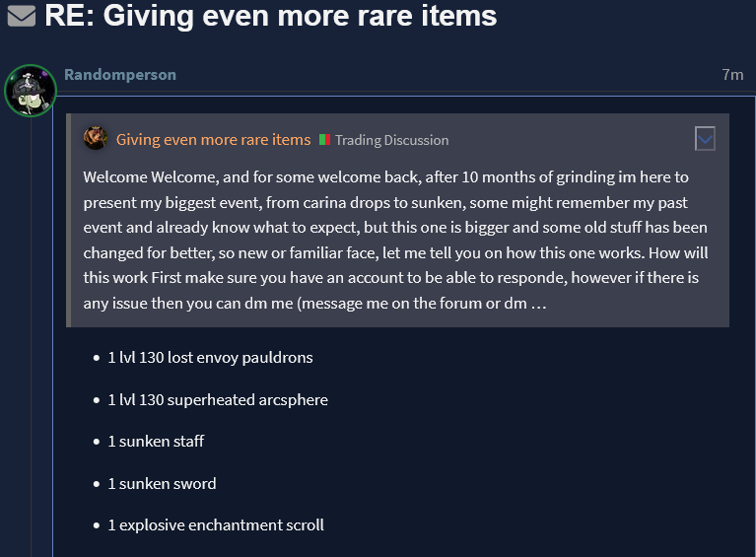Click the bullet beside 'lost envoy pauldrons'

tap(95, 358)
